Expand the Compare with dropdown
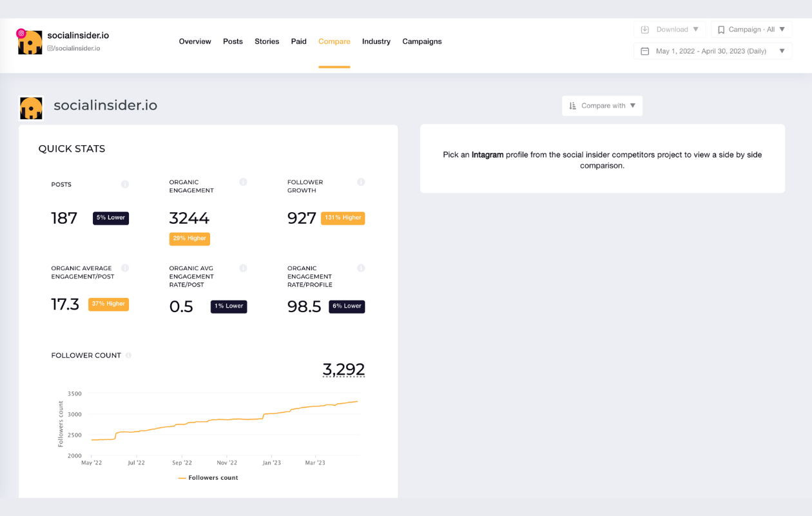The height and width of the screenshot is (516, 812). [x=602, y=106]
